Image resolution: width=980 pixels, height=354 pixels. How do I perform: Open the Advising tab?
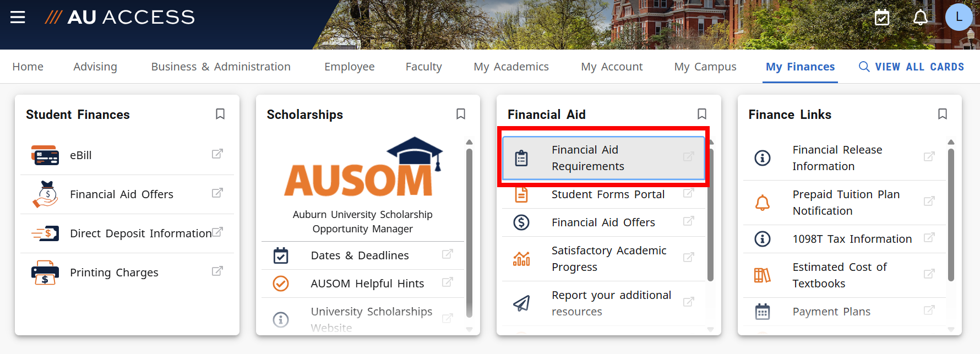tap(95, 66)
